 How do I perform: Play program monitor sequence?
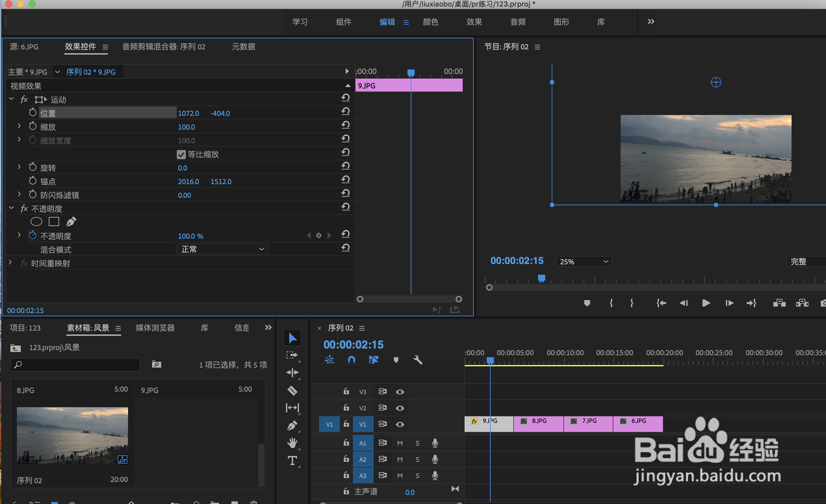[x=706, y=303]
